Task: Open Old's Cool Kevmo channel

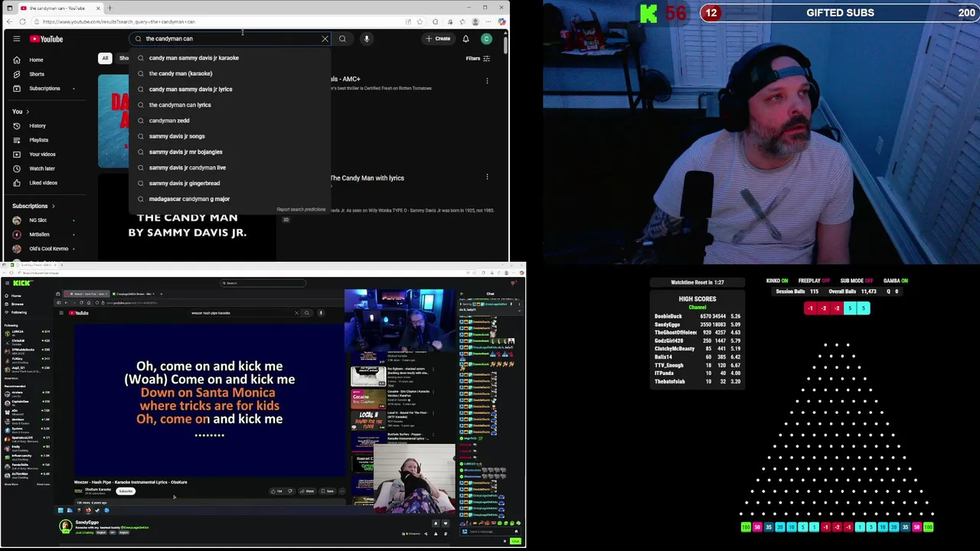Action: click(48, 249)
